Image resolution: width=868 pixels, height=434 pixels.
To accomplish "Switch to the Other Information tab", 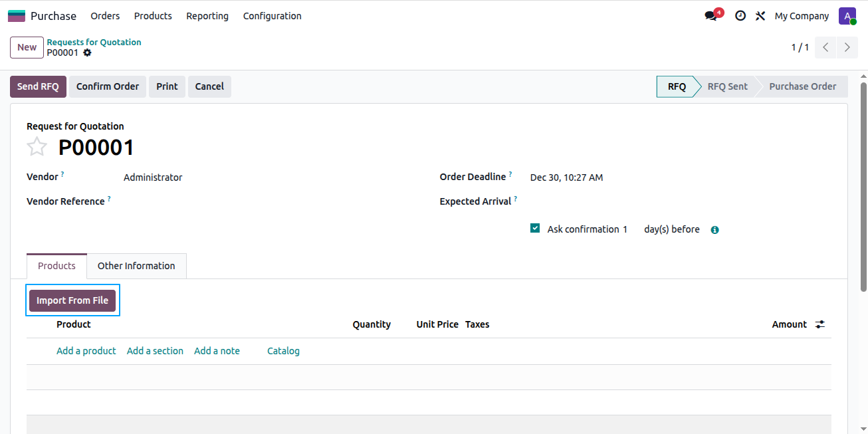I will (136, 266).
